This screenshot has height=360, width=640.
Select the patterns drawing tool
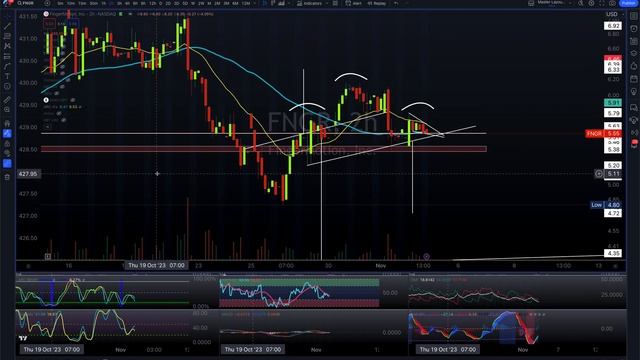tap(7, 46)
